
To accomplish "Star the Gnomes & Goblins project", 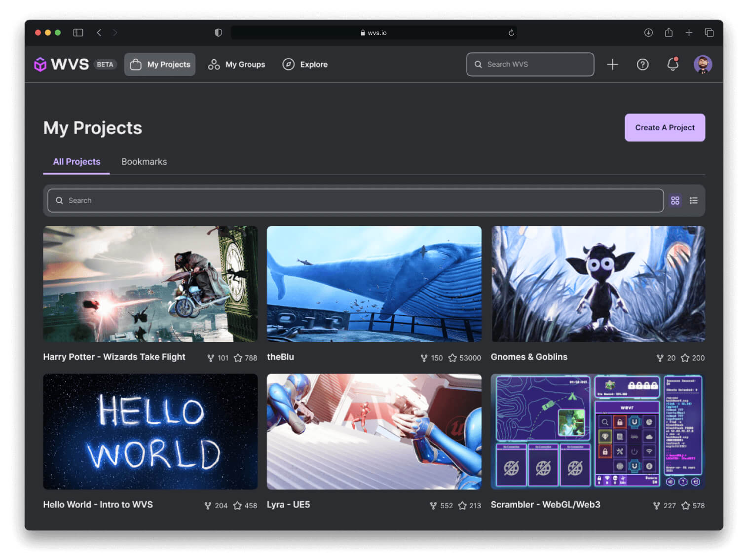I will (x=685, y=358).
